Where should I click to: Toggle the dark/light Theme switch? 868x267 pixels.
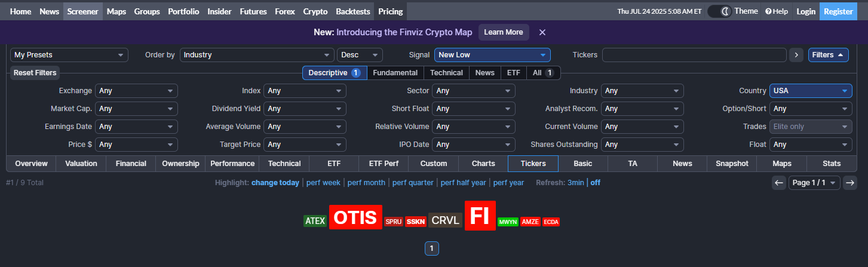coord(719,11)
